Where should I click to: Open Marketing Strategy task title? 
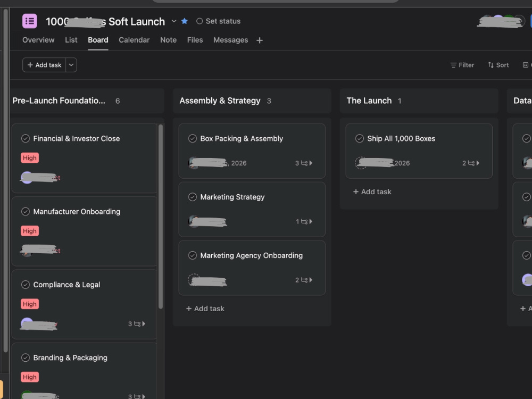232,197
